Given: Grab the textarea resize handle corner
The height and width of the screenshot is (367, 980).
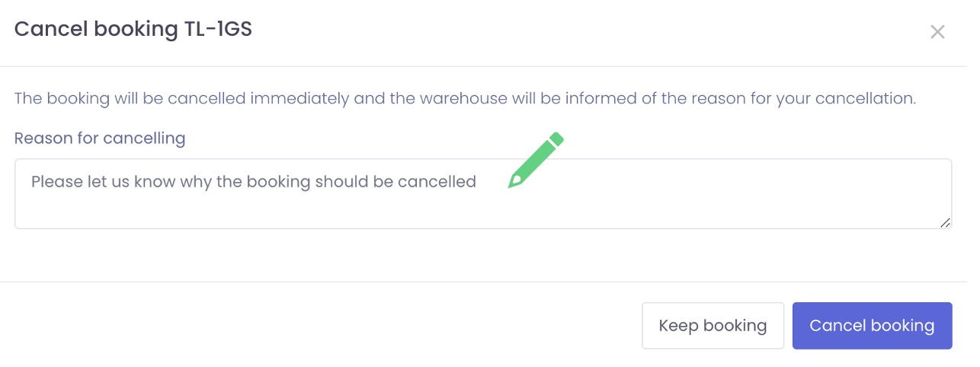Looking at the screenshot, I should (945, 222).
